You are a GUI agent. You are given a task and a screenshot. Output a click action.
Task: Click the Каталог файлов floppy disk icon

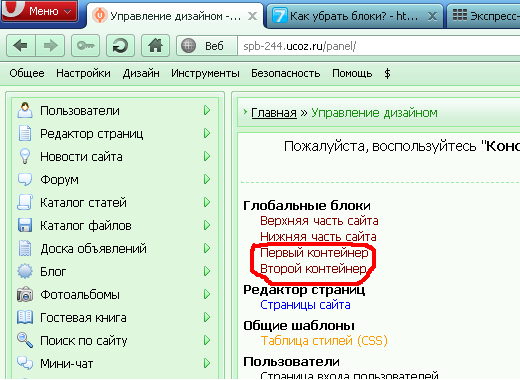point(25,225)
